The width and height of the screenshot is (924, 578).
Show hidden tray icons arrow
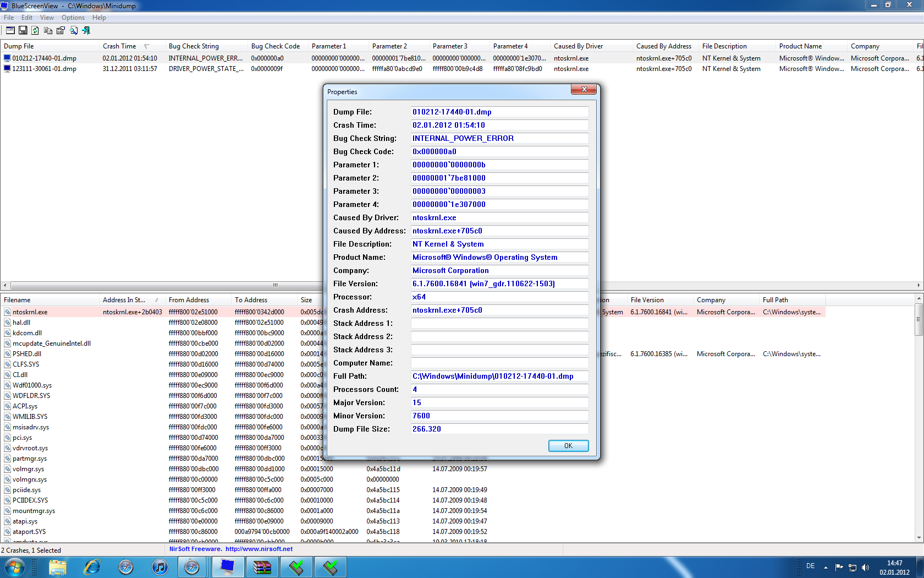pyautogui.click(x=826, y=567)
